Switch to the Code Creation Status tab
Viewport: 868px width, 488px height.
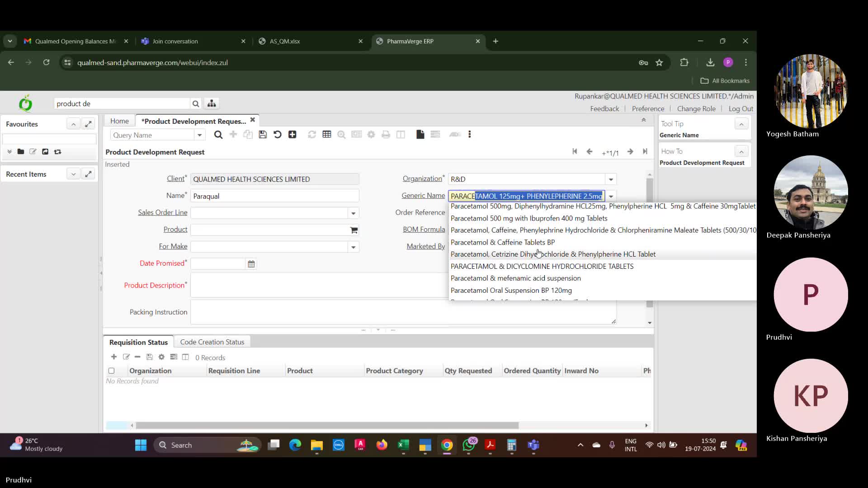[x=212, y=342]
